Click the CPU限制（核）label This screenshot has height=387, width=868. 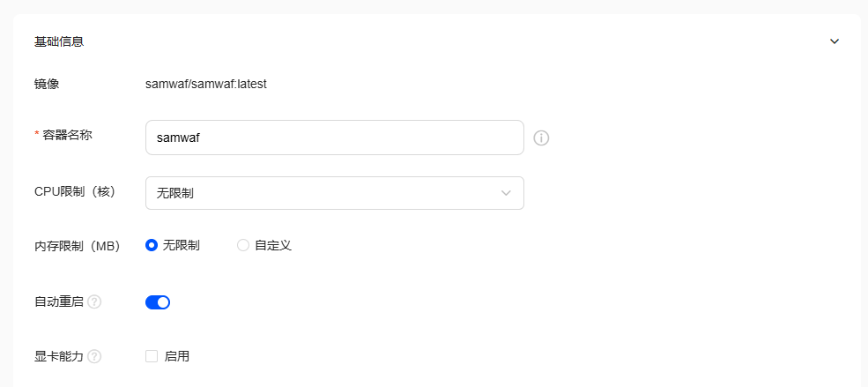(75, 191)
